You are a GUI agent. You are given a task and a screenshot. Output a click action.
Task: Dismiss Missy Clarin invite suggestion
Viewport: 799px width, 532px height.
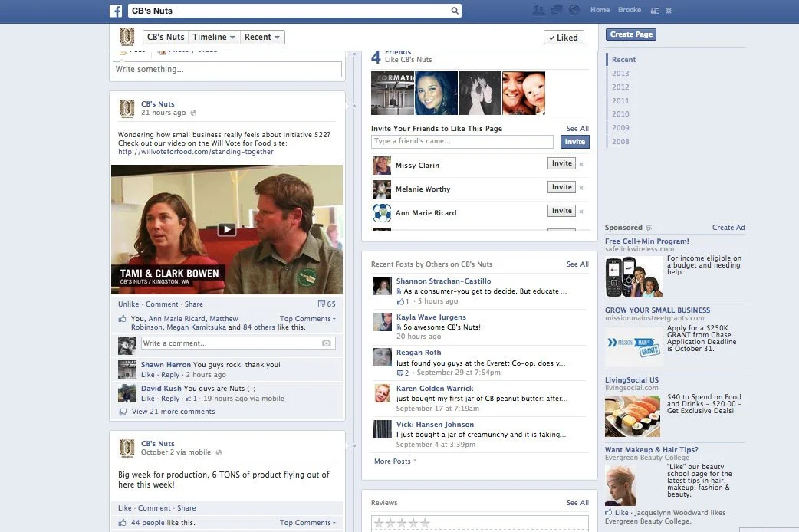pos(581,164)
